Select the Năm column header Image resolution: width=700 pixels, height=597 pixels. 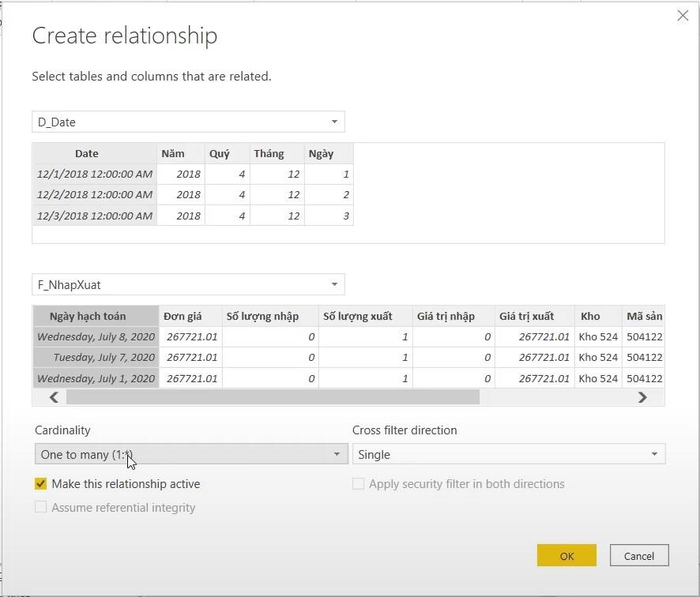(172, 153)
